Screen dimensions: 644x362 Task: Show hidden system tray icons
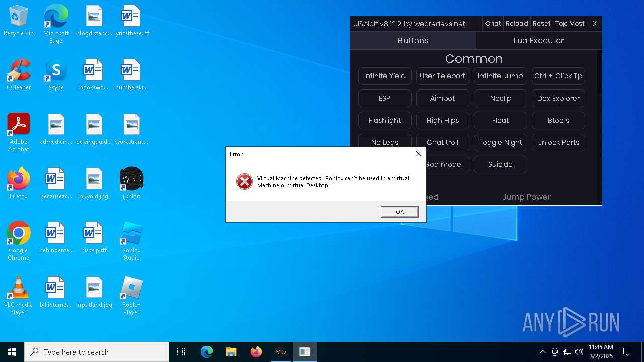tap(542, 352)
